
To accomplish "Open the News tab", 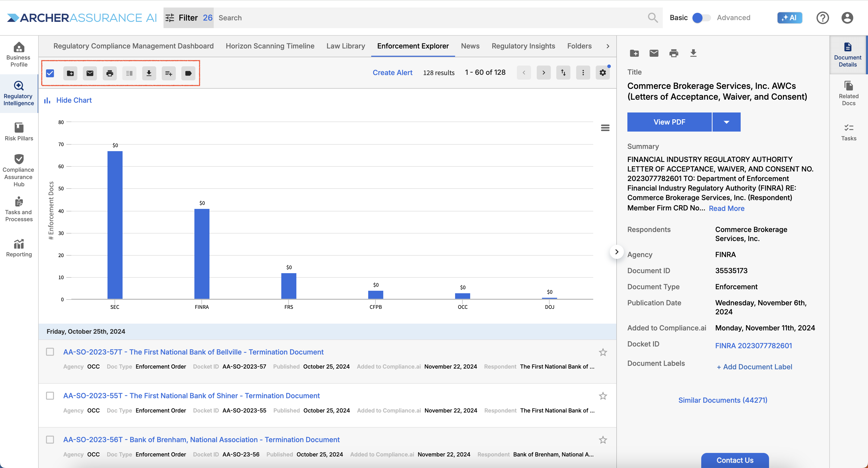I will [470, 46].
